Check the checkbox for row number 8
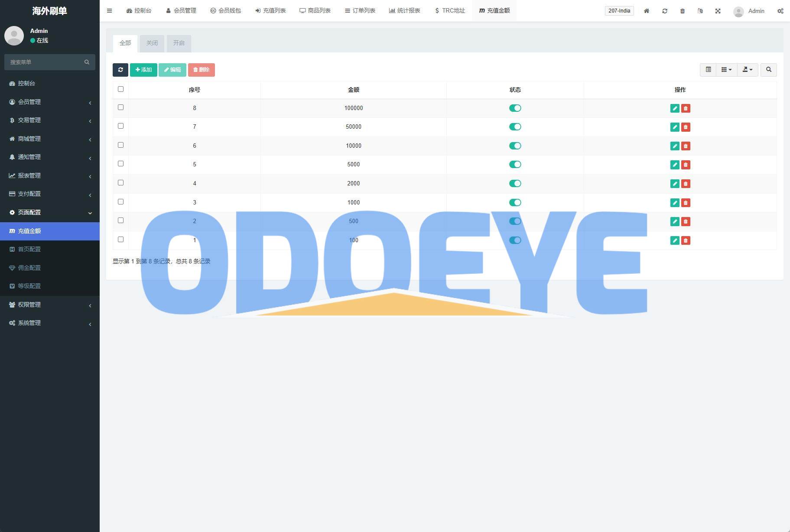 click(x=120, y=107)
